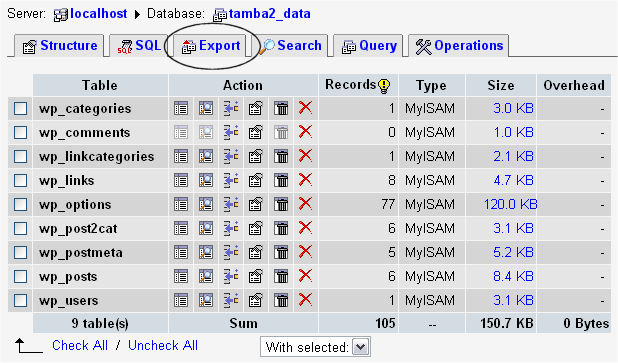The image size is (618, 363).
Task: Drop the wp_users table with red X
Action: pos(305,300)
